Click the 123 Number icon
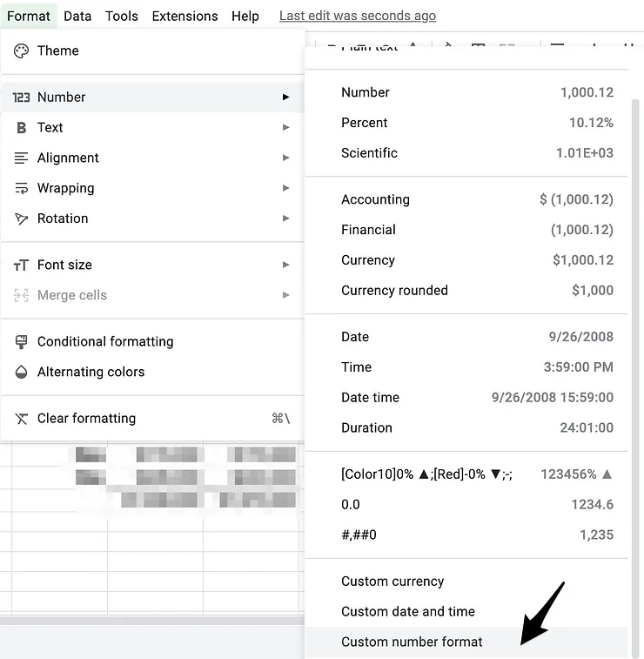644x659 pixels. 22,98
